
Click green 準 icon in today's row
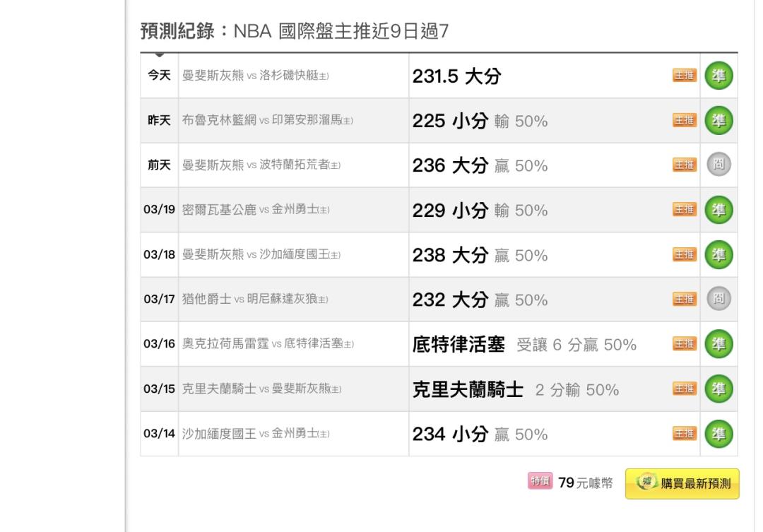tap(718, 76)
